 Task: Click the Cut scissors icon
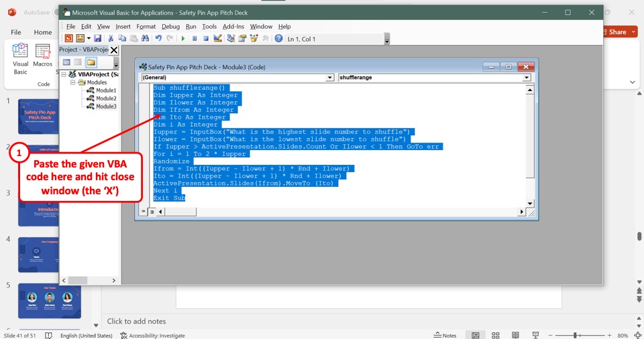coord(111,39)
